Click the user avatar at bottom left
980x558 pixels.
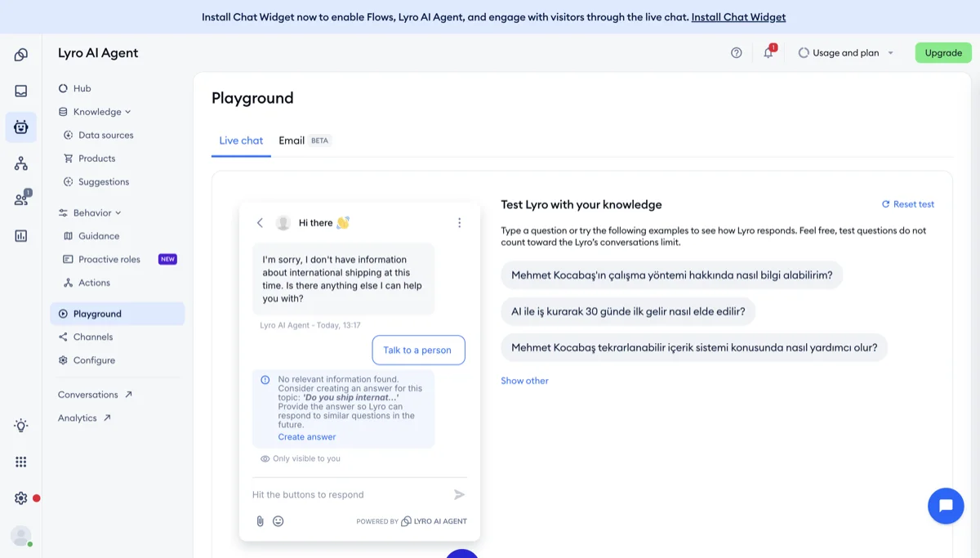(20, 536)
